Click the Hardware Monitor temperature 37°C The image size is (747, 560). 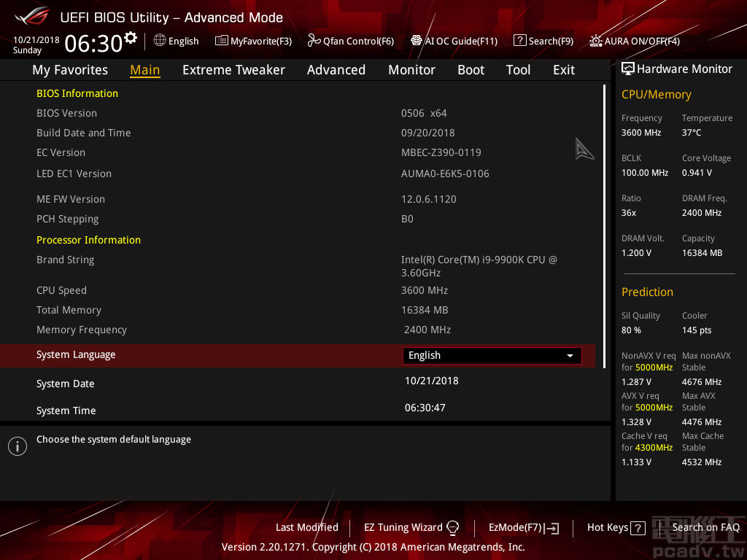[x=692, y=133]
